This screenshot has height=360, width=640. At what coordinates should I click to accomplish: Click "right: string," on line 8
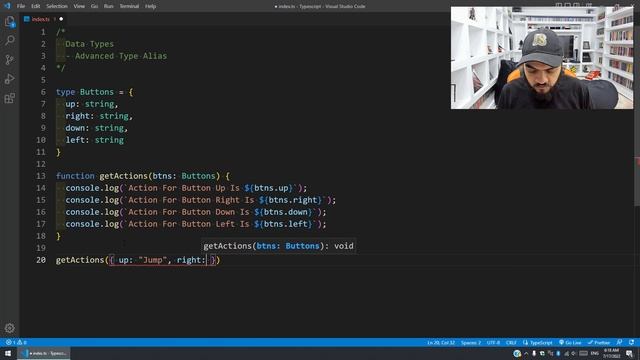point(99,116)
